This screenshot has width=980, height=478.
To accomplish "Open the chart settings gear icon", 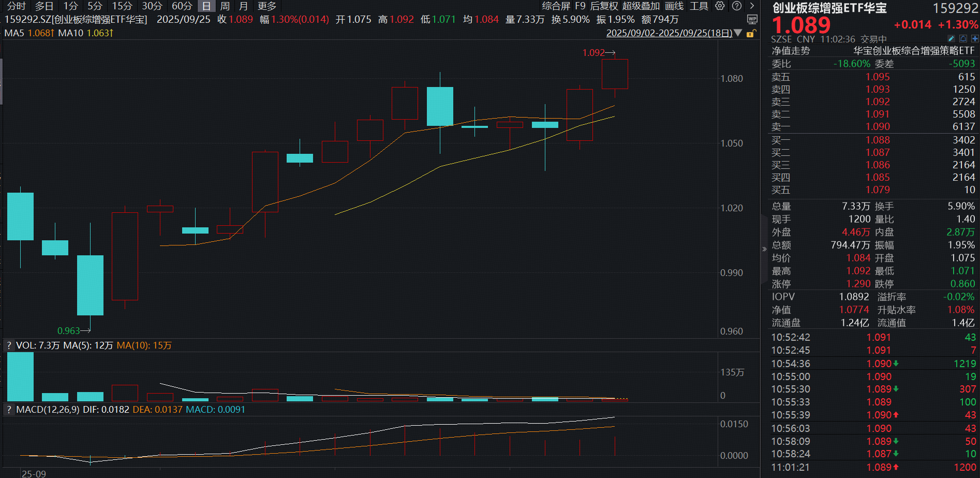I will tap(720, 6).
